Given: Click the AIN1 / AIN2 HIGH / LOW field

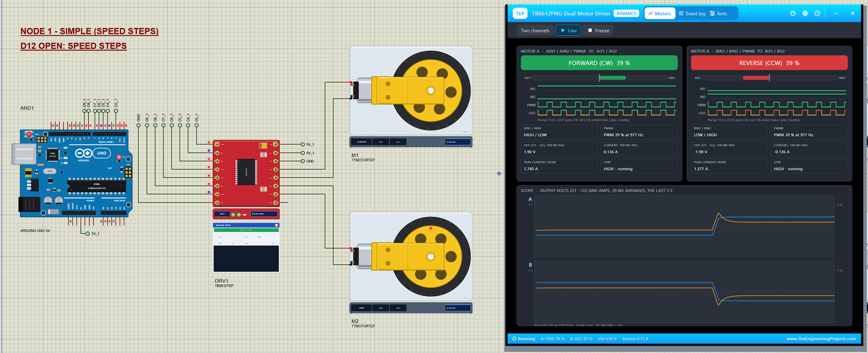Looking at the screenshot, I should [559, 132].
